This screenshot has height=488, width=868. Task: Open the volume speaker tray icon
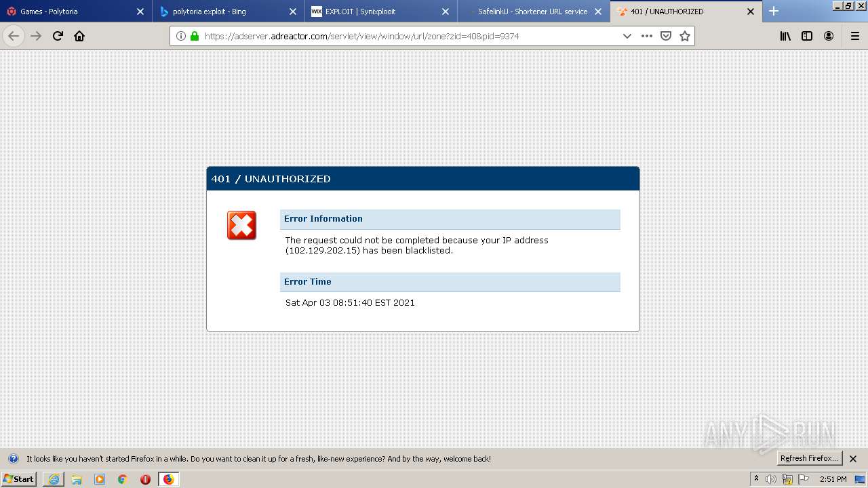(x=771, y=479)
